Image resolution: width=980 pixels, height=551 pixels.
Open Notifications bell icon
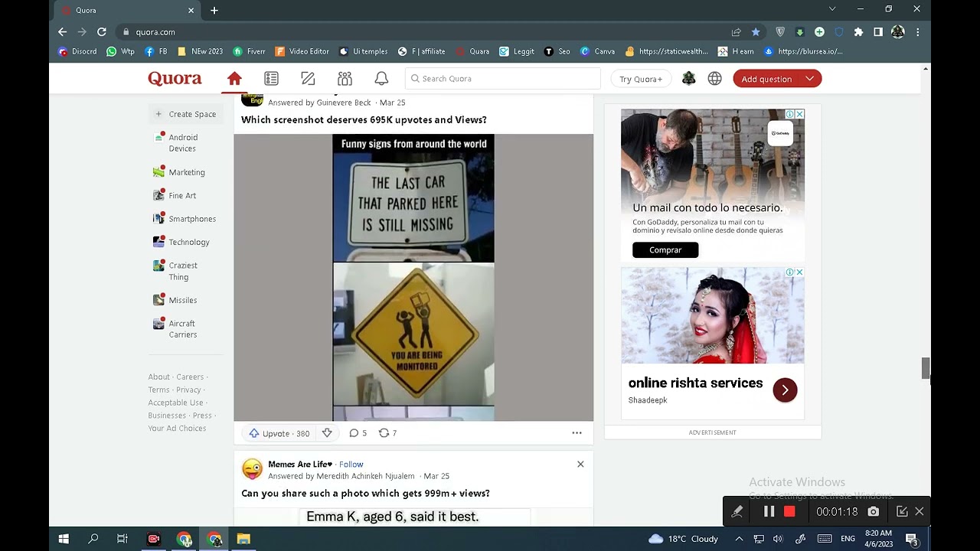[381, 79]
